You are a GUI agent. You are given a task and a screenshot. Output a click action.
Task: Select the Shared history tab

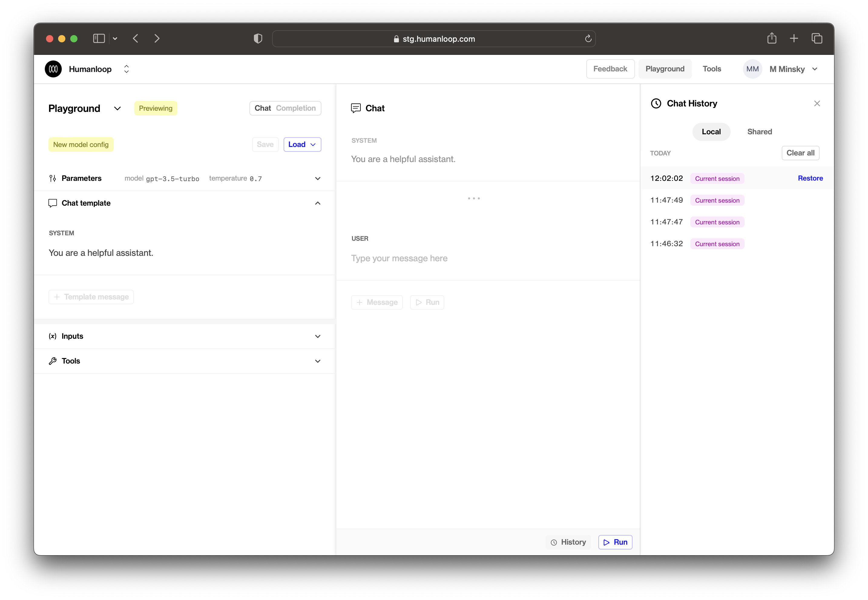759,132
